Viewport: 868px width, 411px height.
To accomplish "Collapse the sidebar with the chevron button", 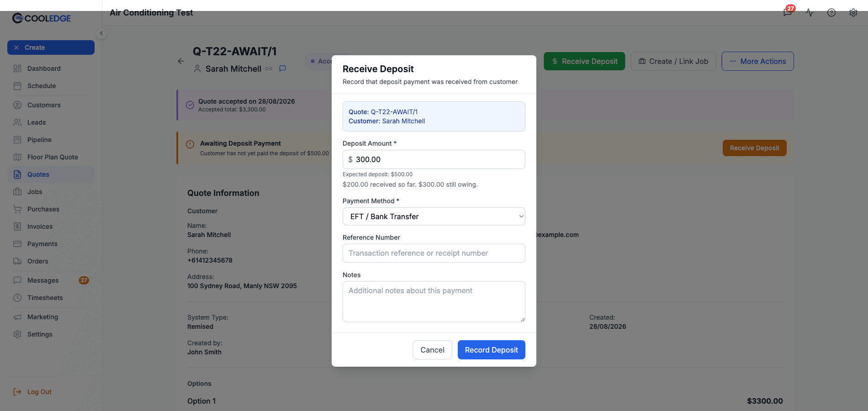I will click(101, 33).
